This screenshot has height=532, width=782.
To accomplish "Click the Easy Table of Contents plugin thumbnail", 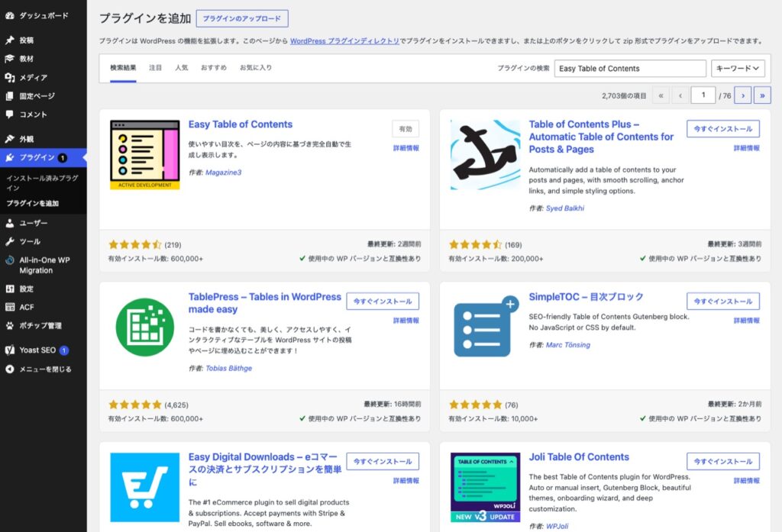I will pos(144,155).
